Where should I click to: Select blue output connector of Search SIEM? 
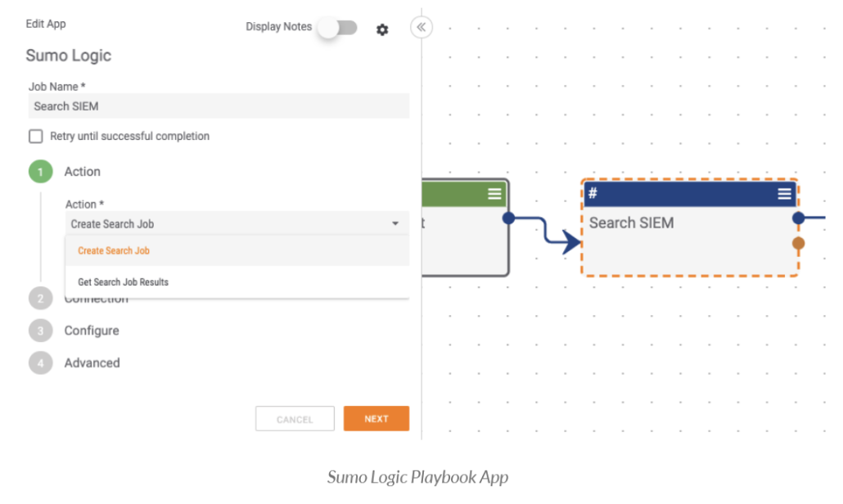pyautogui.click(x=798, y=218)
